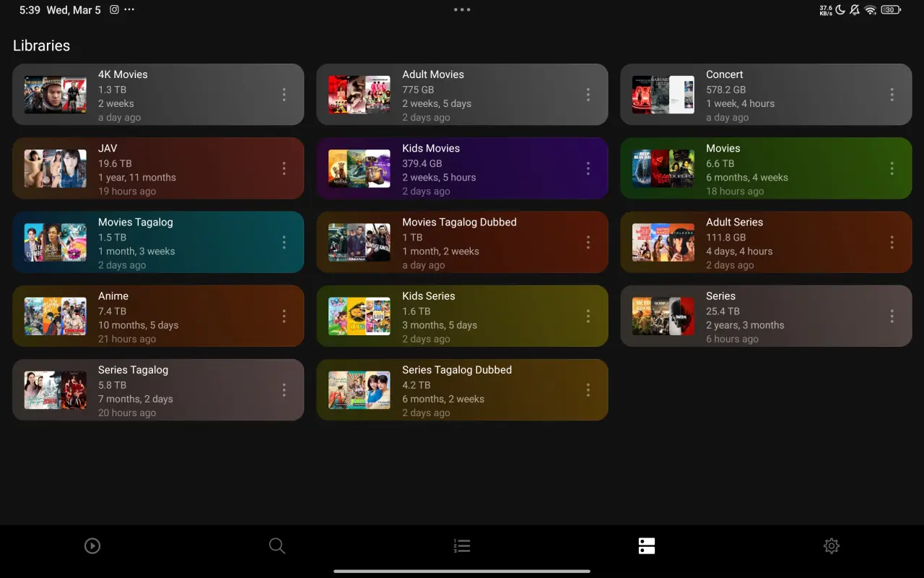Open the Movies library poster thumbnail
Screen dimensions: 924x578
(x=663, y=168)
